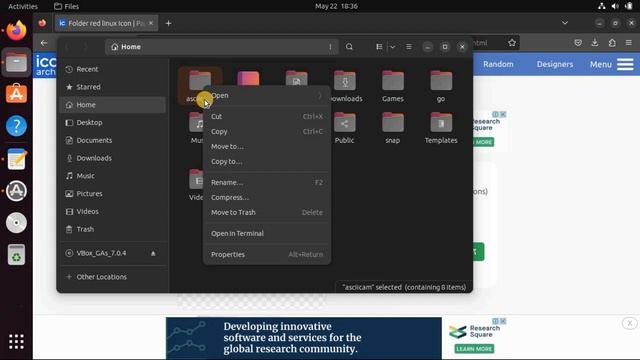Open Software Updater from dock
Viewport: 640px width, 360px height.
[16, 191]
